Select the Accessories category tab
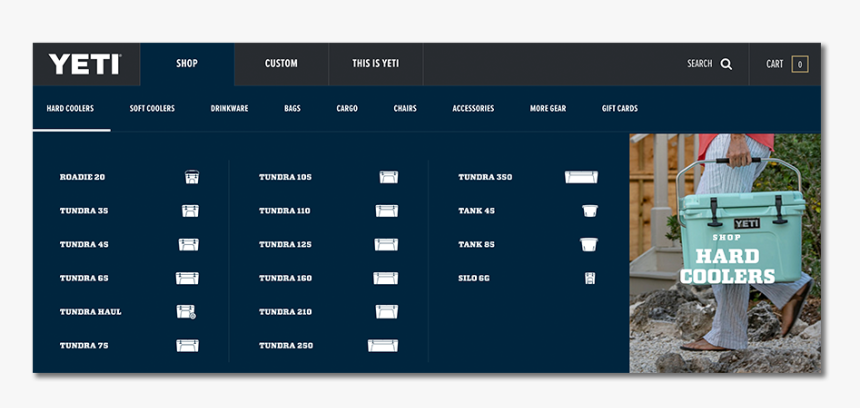 pyautogui.click(x=473, y=109)
